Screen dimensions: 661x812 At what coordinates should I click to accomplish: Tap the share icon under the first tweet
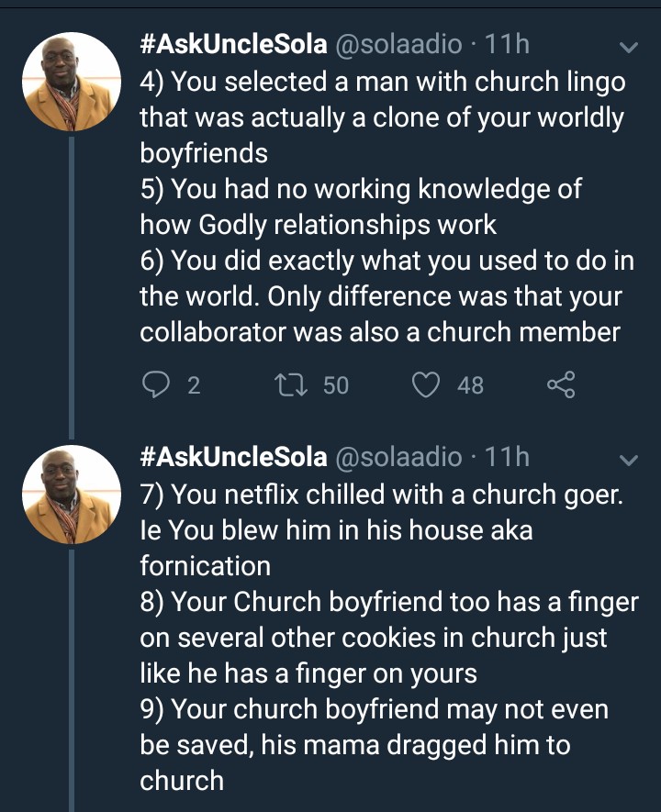coord(561,386)
